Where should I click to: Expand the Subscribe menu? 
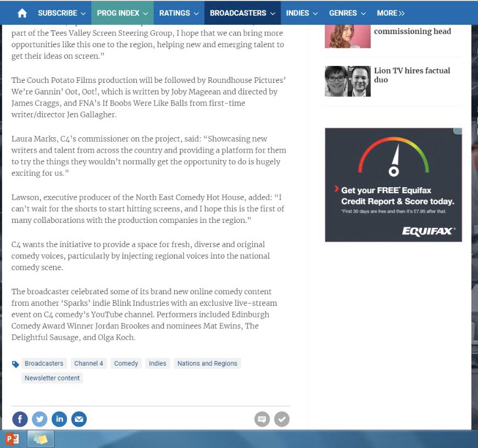tap(62, 13)
